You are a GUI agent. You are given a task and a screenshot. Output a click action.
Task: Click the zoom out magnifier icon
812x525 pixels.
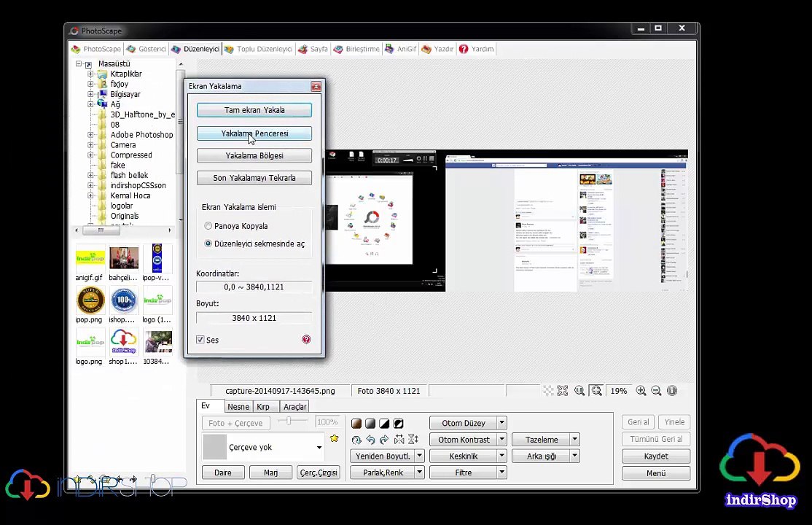coord(656,391)
